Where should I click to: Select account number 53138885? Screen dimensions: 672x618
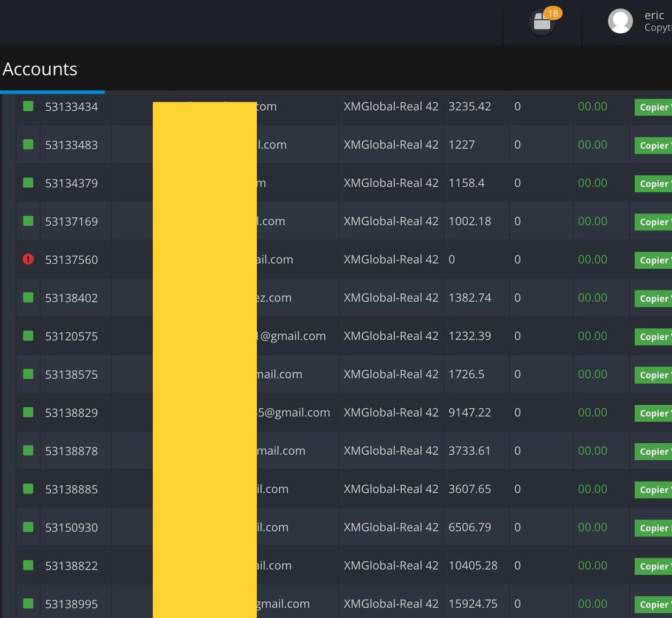[x=71, y=489]
